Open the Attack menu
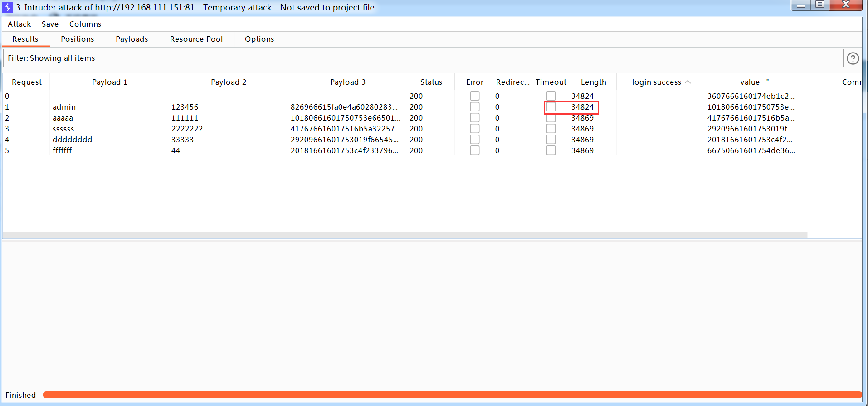Screen dimensions: 868x406 (19, 24)
